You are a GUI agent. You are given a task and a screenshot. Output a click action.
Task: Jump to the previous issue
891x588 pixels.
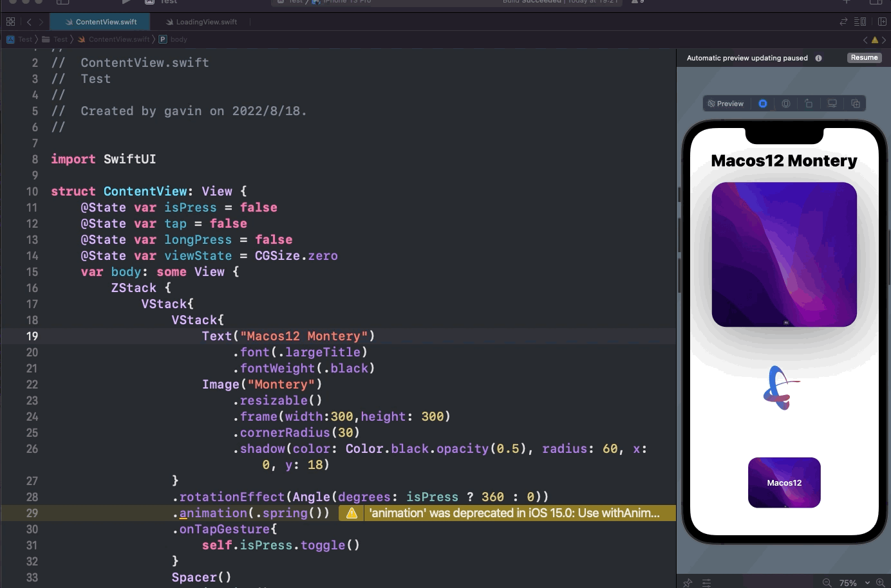pyautogui.click(x=866, y=39)
